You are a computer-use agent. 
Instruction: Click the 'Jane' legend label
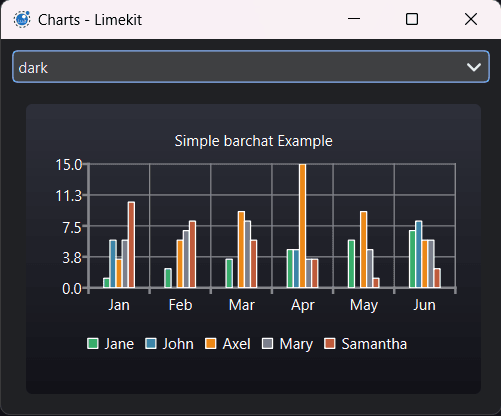point(119,344)
